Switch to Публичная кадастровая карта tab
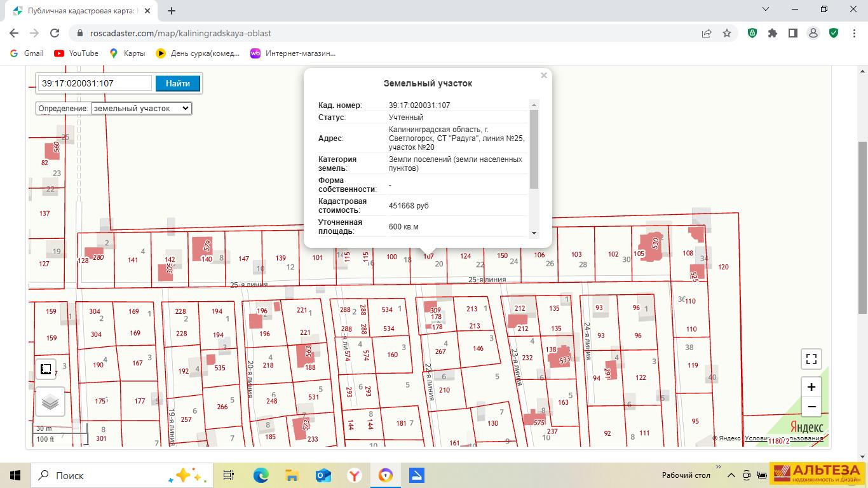The width and height of the screenshot is (868, 488). pyautogui.click(x=79, y=11)
